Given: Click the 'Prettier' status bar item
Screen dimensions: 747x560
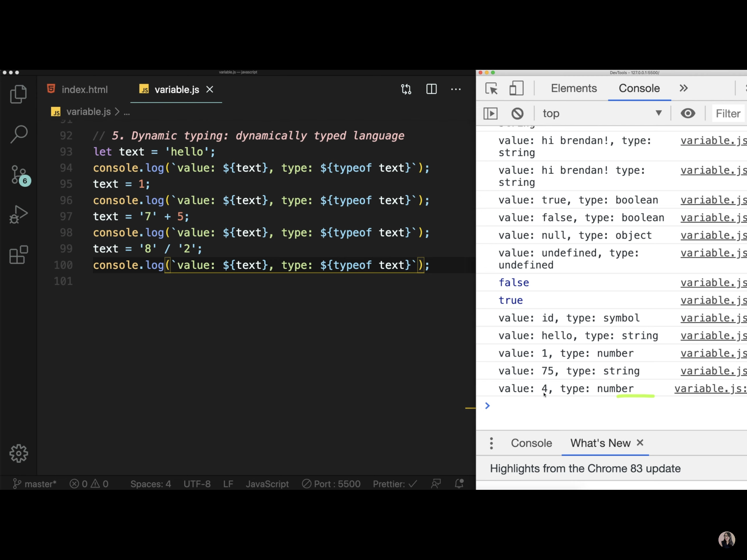Looking at the screenshot, I should pos(395,484).
